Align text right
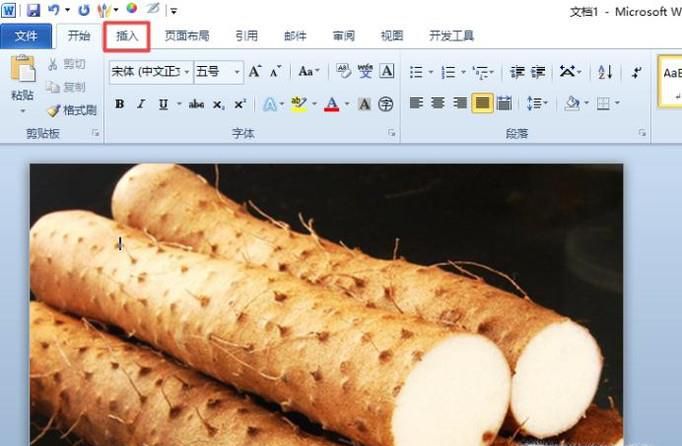This screenshot has width=682, height=446. 460,103
